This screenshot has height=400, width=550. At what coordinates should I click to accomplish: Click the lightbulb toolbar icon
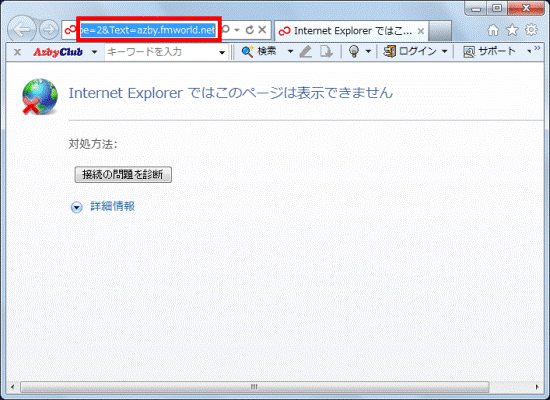(x=354, y=52)
